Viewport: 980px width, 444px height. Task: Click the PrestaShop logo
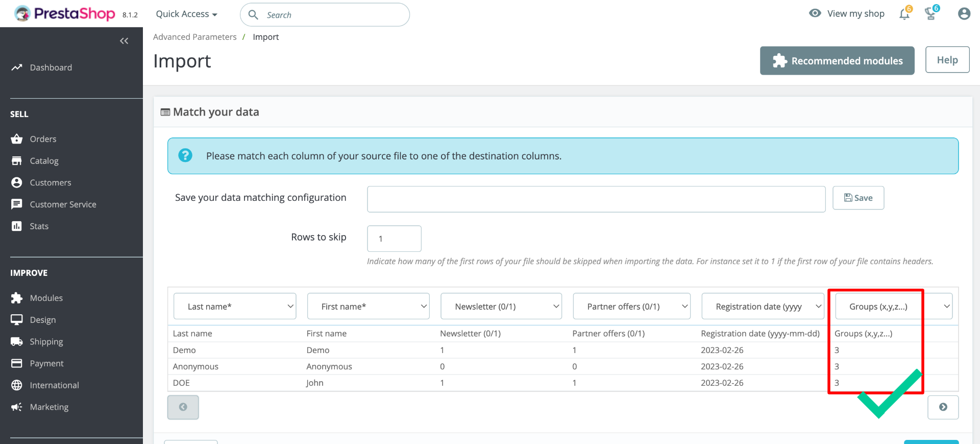coord(65,14)
